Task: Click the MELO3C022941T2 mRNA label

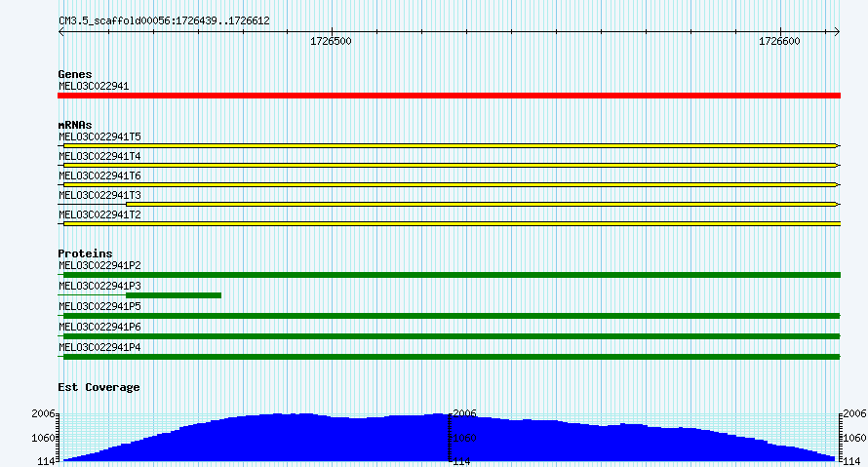Action: [x=99, y=214]
